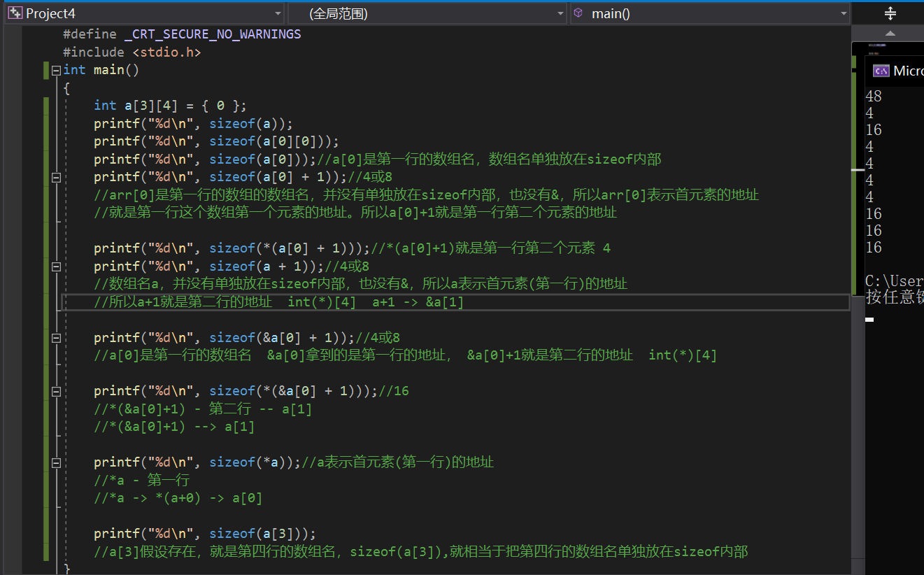The width and height of the screenshot is (924, 575).
Task: Click the comment 'a[0]是第一行的数组名'
Action: [490, 159]
